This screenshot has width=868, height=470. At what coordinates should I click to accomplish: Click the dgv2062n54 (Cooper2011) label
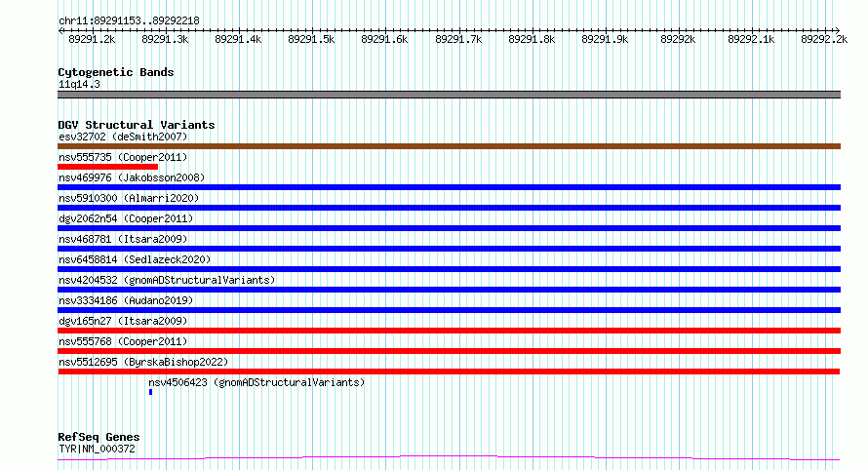pyautogui.click(x=126, y=218)
